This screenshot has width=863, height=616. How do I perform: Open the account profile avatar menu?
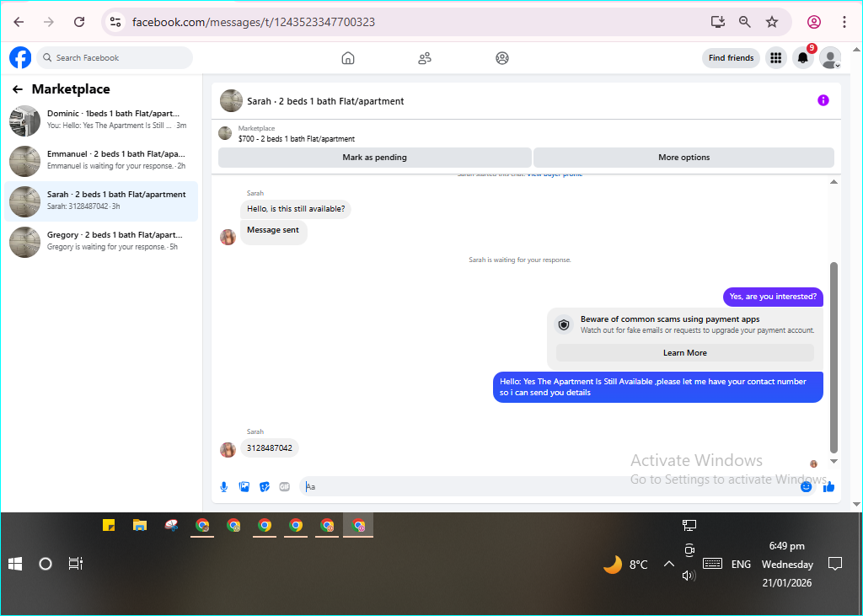tap(830, 58)
